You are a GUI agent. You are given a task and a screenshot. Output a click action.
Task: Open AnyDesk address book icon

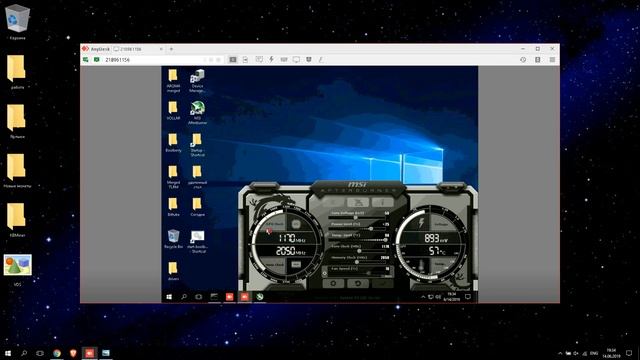click(x=538, y=60)
